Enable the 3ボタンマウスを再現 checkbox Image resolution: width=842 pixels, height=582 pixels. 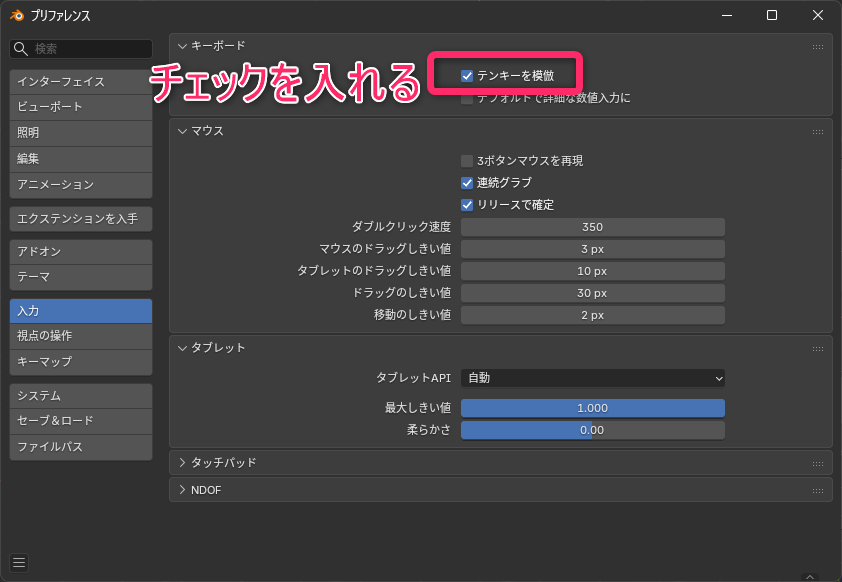(467, 161)
